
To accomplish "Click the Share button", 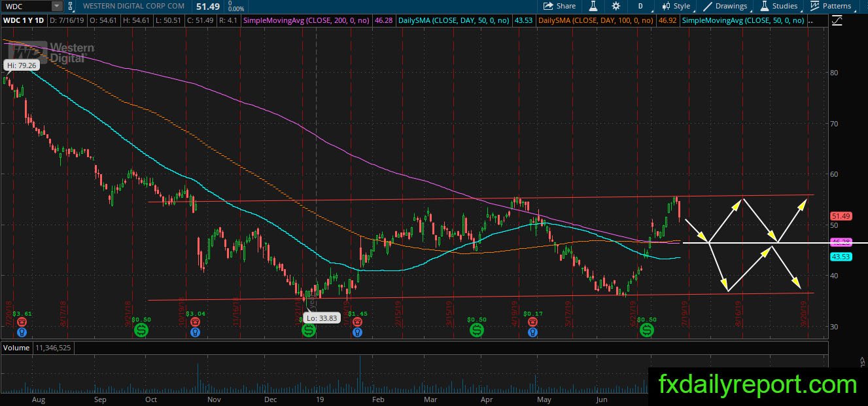I will (x=560, y=6).
